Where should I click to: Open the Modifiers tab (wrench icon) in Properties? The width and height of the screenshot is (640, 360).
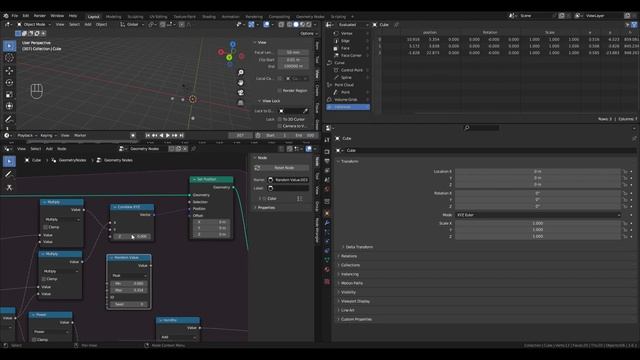tap(327, 223)
